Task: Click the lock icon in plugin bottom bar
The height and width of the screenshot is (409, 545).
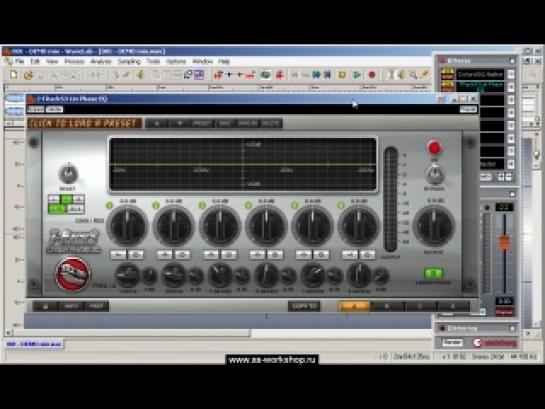Action: click(x=46, y=306)
